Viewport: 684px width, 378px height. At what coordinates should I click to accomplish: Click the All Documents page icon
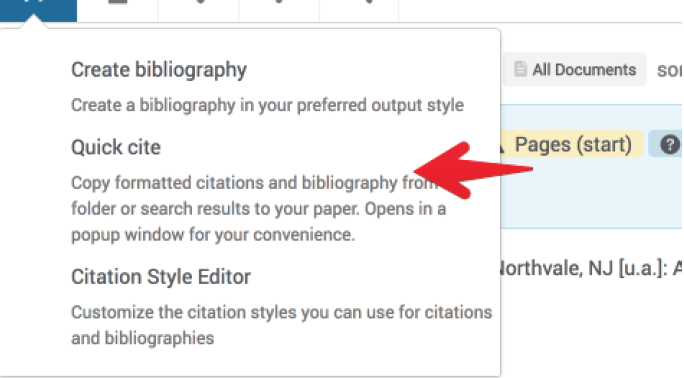[x=520, y=69]
